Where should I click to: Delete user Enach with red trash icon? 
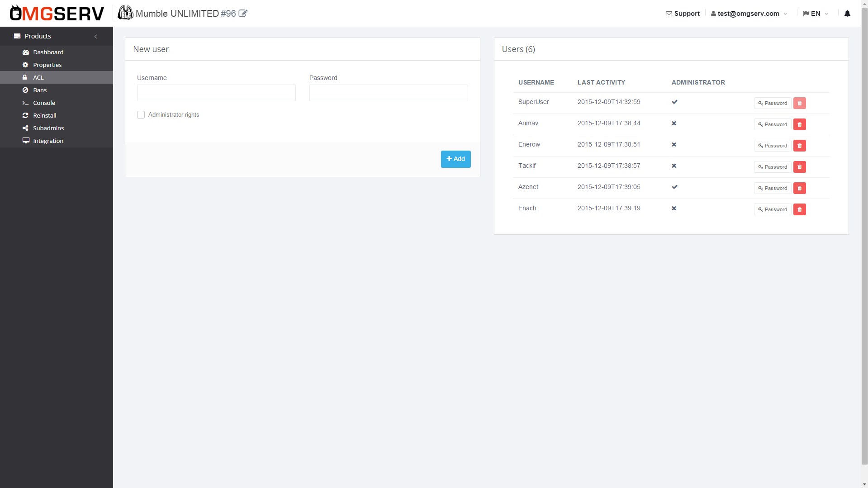click(799, 209)
